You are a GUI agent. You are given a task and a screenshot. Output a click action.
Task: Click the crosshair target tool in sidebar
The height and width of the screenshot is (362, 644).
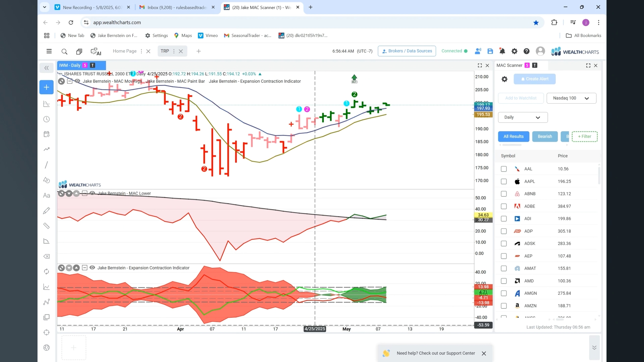click(47, 333)
